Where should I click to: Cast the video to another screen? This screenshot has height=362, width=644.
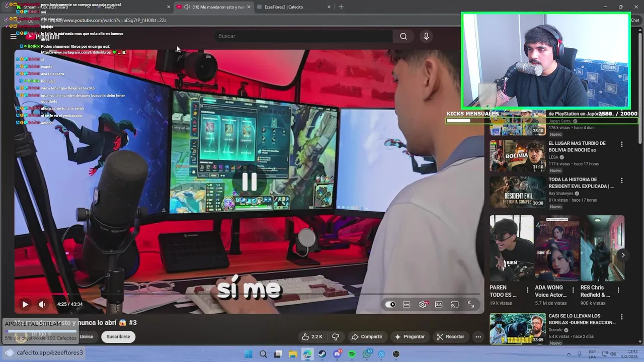pyautogui.click(x=455, y=304)
